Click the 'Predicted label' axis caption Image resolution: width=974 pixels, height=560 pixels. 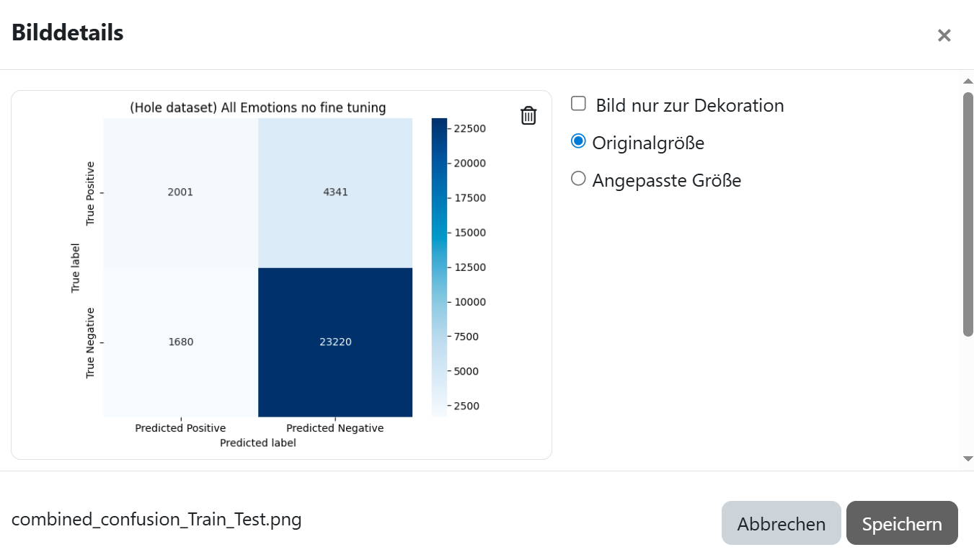[257, 443]
